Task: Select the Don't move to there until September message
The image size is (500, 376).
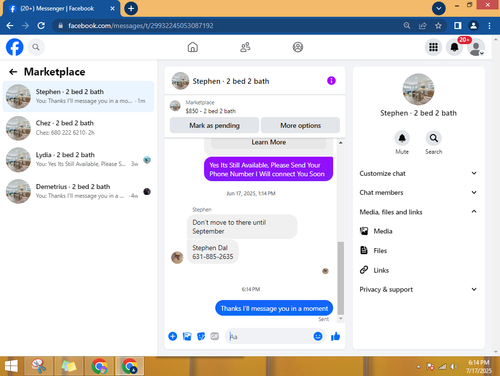Action: pos(242,227)
